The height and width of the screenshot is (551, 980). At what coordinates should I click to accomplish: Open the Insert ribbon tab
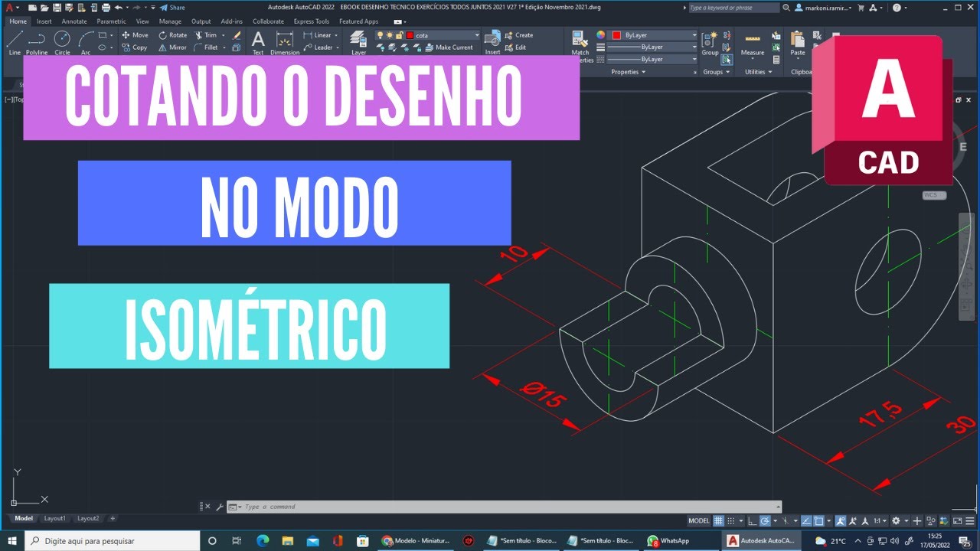coord(44,21)
